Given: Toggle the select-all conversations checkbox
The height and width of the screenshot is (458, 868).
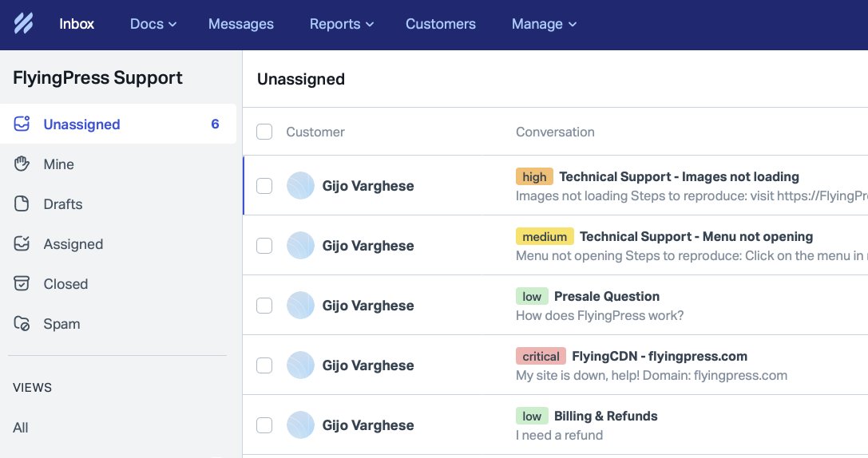Looking at the screenshot, I should pyautogui.click(x=264, y=132).
